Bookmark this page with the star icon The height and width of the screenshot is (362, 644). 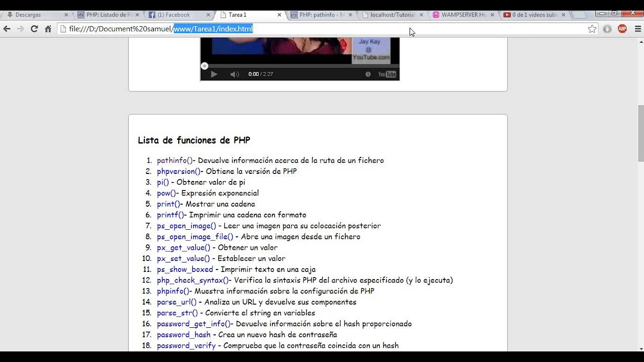pyautogui.click(x=592, y=29)
